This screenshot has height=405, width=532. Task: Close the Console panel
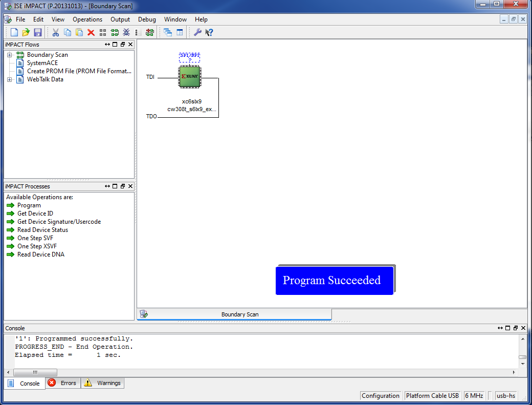pyautogui.click(x=523, y=328)
